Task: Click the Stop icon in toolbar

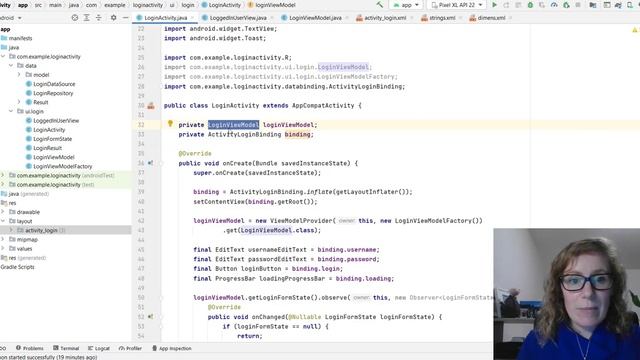Action: click(x=578, y=5)
